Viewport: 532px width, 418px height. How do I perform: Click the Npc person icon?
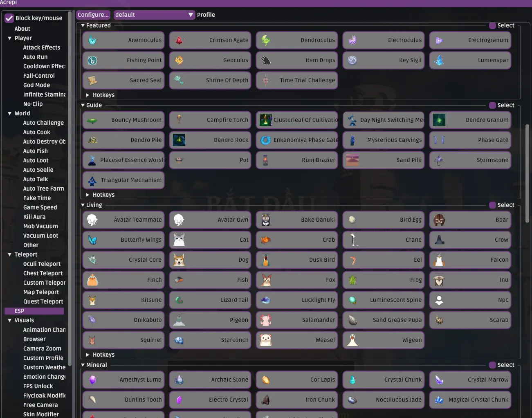[439, 300]
